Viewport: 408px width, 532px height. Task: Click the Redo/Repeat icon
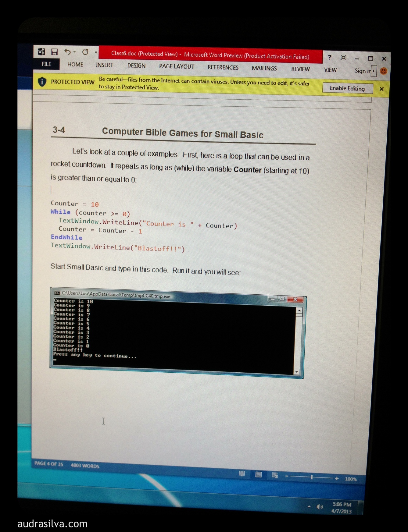click(x=85, y=52)
